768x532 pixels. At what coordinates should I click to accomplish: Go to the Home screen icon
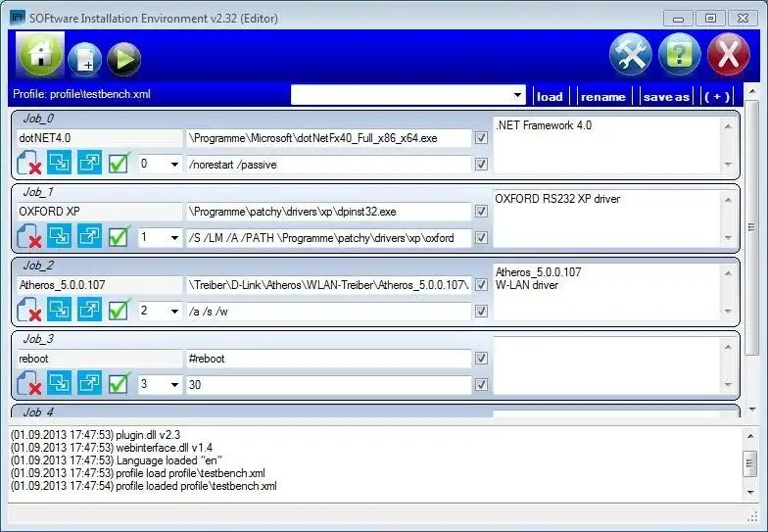41,55
